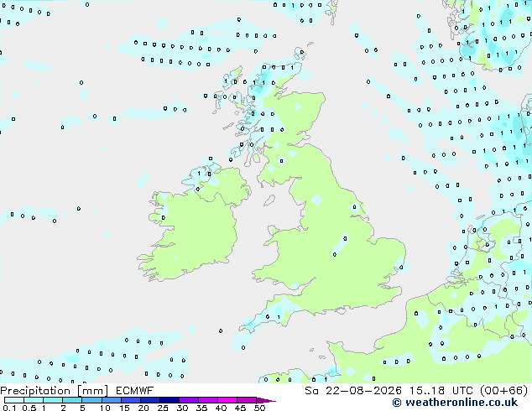532x411 pixels.
Task: Pick the 1 to 2 mm legend swatch
Action: [x=53, y=400]
